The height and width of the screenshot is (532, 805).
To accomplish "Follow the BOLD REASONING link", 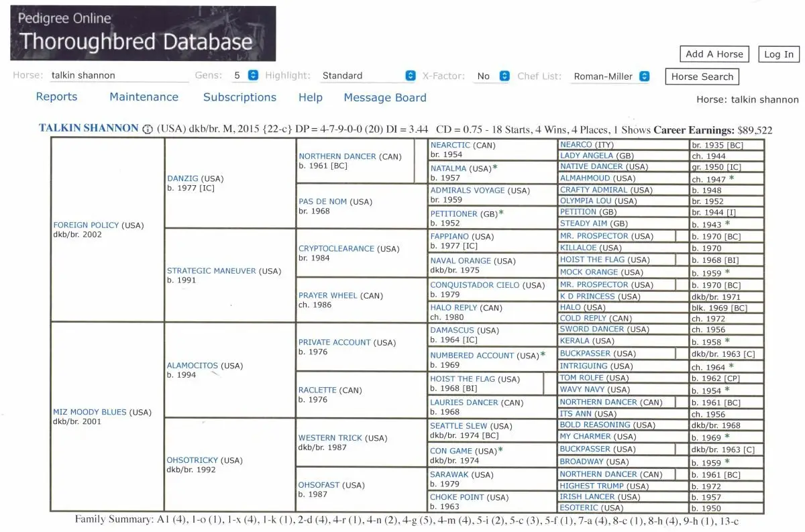I will coord(595,425).
